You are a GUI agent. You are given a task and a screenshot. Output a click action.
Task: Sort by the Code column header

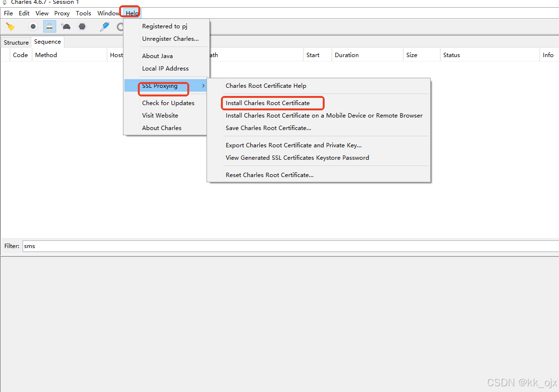click(x=20, y=55)
